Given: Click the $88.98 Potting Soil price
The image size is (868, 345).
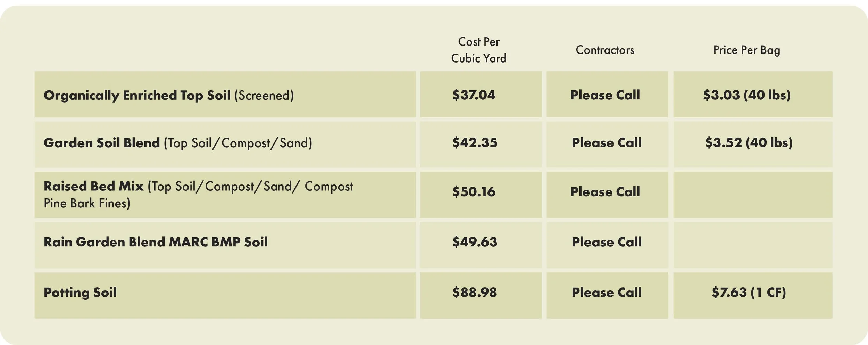Looking at the screenshot, I should (x=474, y=292).
